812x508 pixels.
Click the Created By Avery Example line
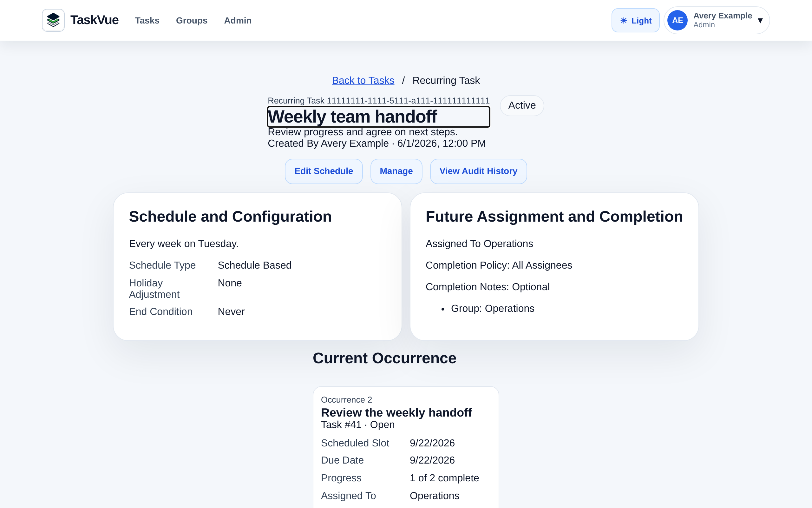coord(377,144)
